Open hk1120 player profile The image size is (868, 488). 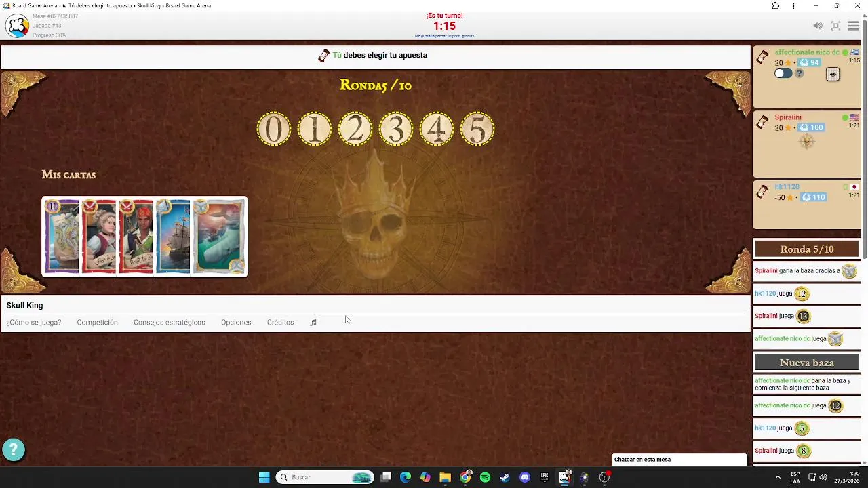click(x=787, y=187)
